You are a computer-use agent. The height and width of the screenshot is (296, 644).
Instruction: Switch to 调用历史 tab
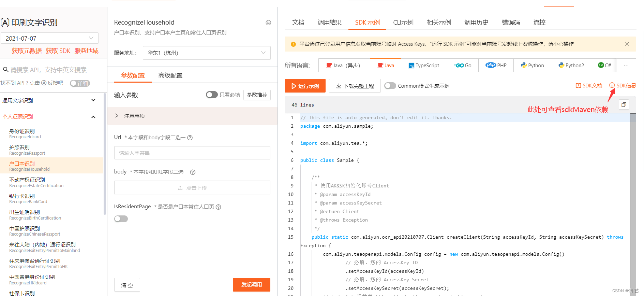[x=476, y=23]
